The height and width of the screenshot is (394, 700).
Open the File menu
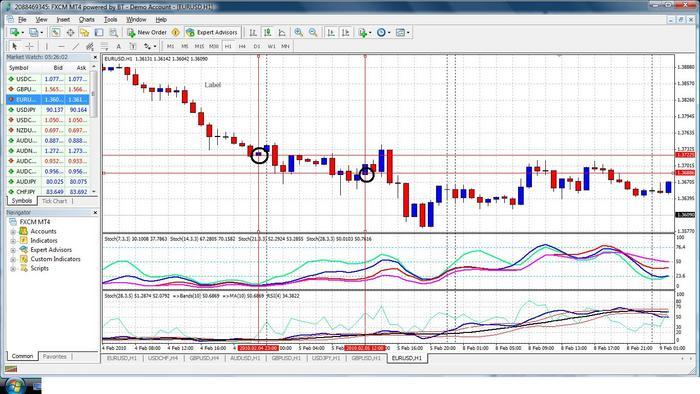click(x=22, y=20)
